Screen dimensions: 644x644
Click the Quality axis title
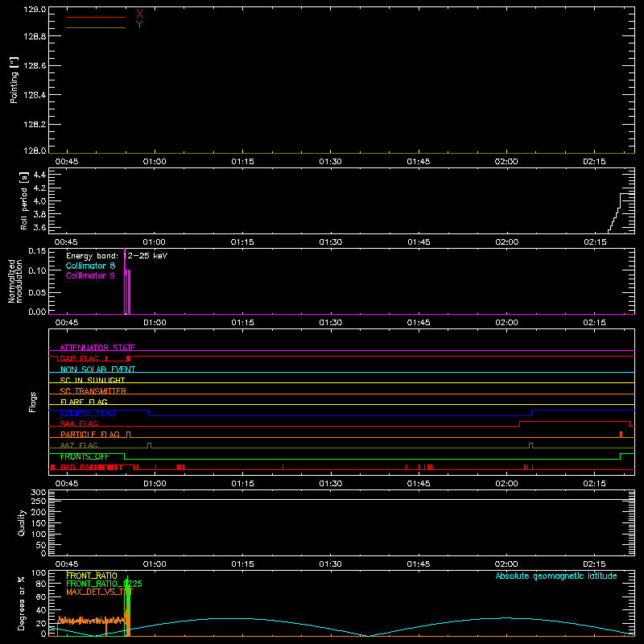[x=22, y=522]
